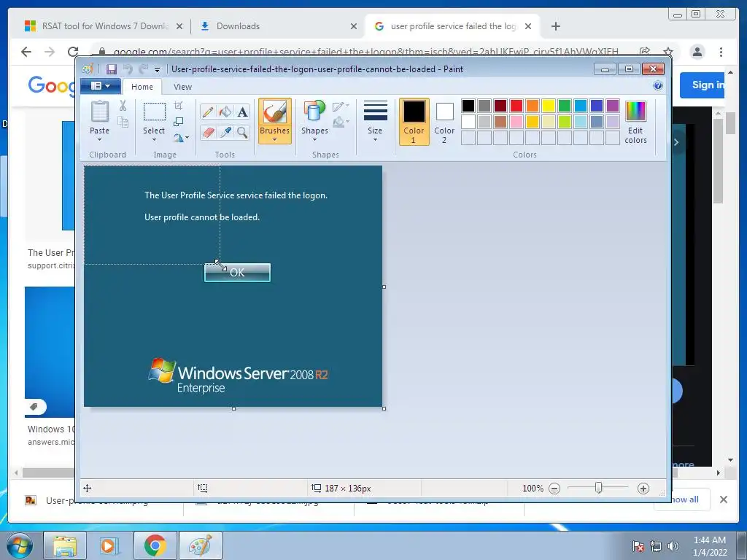Click the zoom in plus button
This screenshot has height=560, width=747.
click(x=643, y=489)
